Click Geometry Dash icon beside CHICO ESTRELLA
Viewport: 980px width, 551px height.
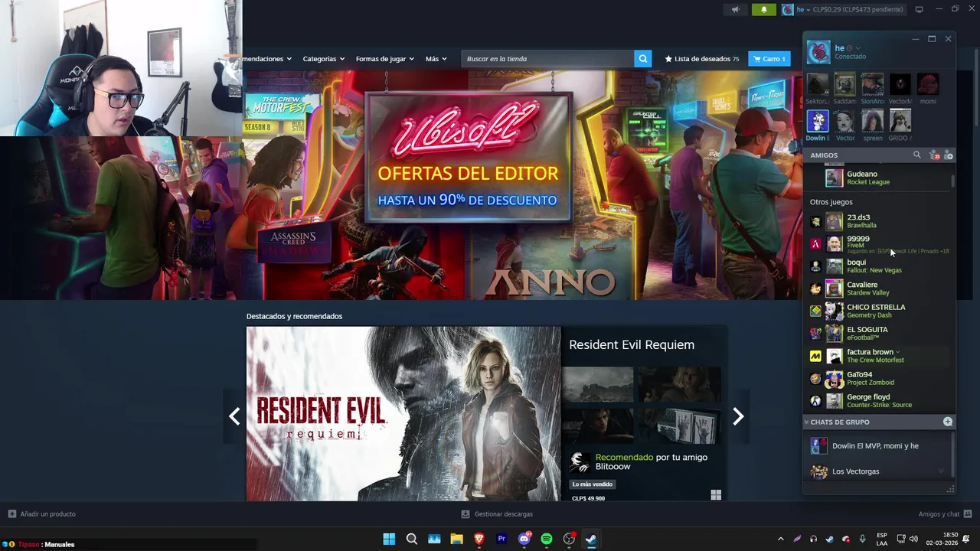point(815,311)
